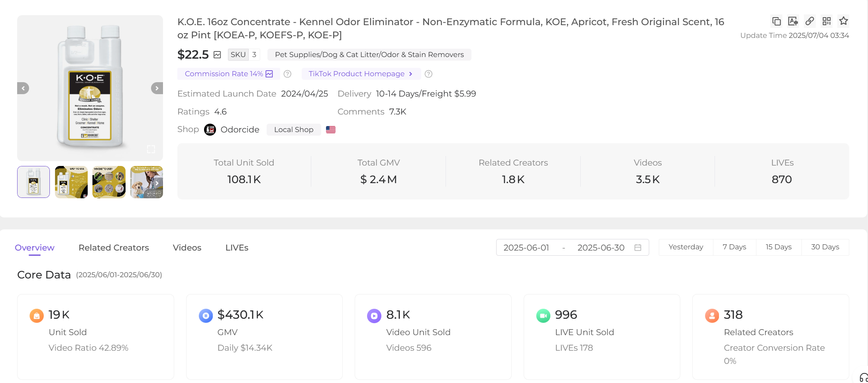Copy the product link using chain icon

[x=809, y=21]
